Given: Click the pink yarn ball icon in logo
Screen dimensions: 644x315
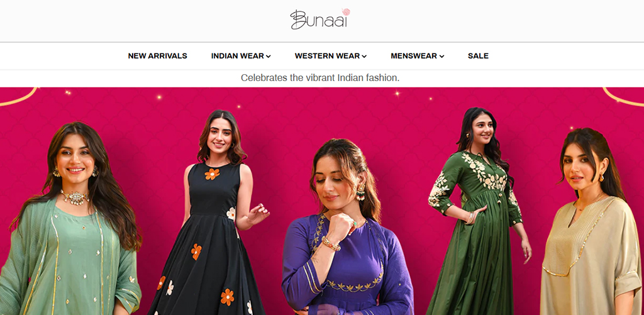Looking at the screenshot, I should (347, 12).
